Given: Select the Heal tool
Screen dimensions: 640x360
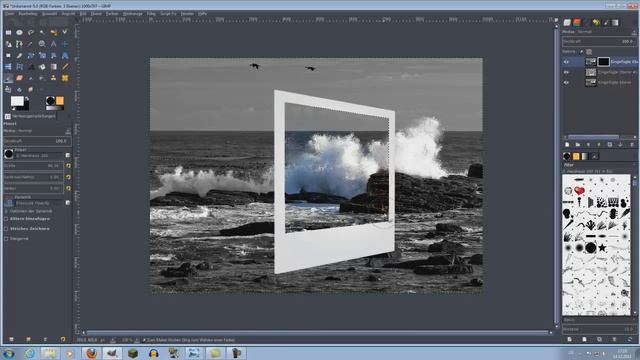Looking at the screenshot, I should [x=65, y=78].
